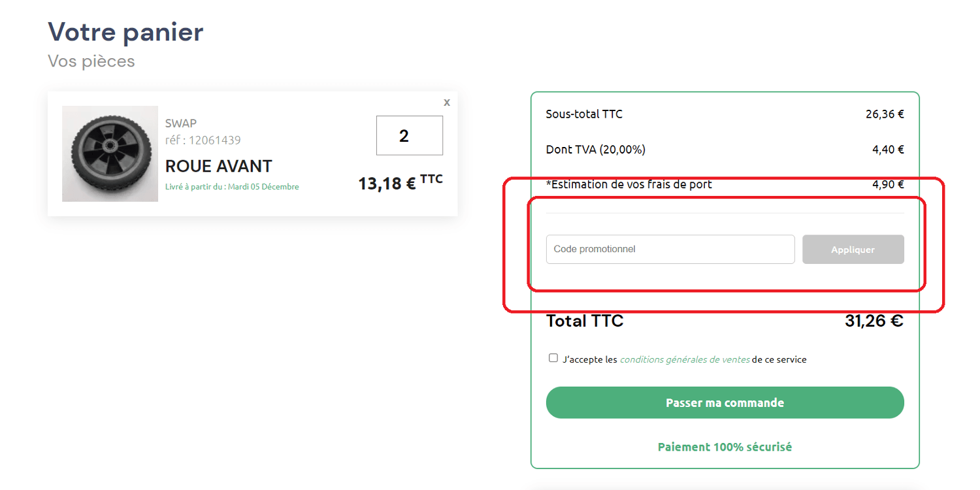Click the Paiement 100% sécurisé label
The height and width of the screenshot is (490, 980).
725,447
